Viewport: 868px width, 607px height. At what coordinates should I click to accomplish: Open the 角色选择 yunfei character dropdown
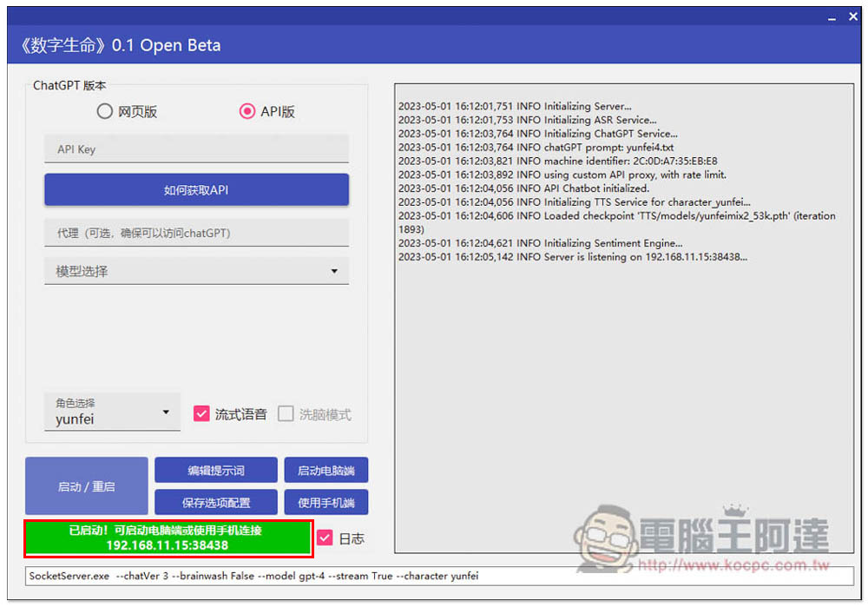(x=112, y=412)
